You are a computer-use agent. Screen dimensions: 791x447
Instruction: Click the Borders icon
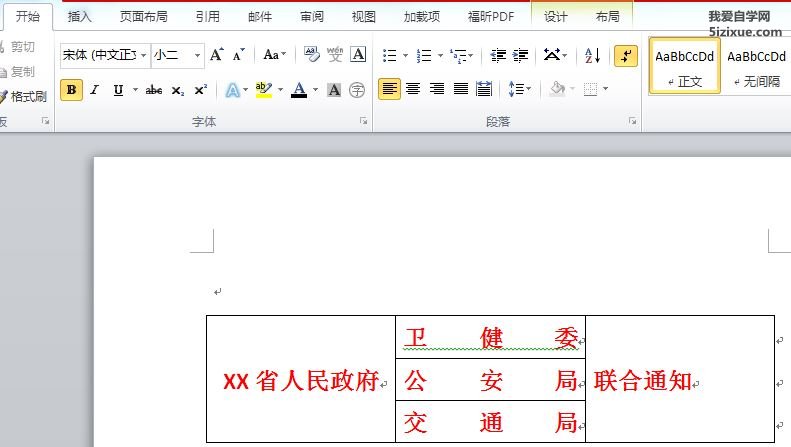pos(590,89)
